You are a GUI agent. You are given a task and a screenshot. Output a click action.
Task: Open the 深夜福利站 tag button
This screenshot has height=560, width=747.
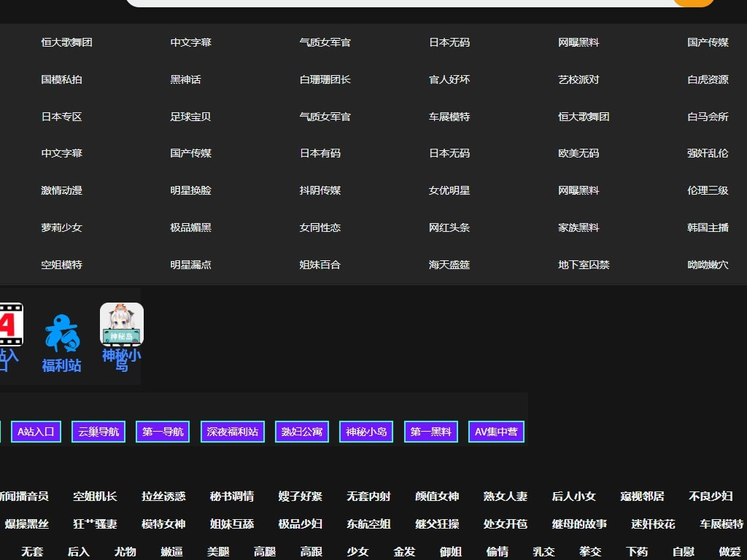233,432
